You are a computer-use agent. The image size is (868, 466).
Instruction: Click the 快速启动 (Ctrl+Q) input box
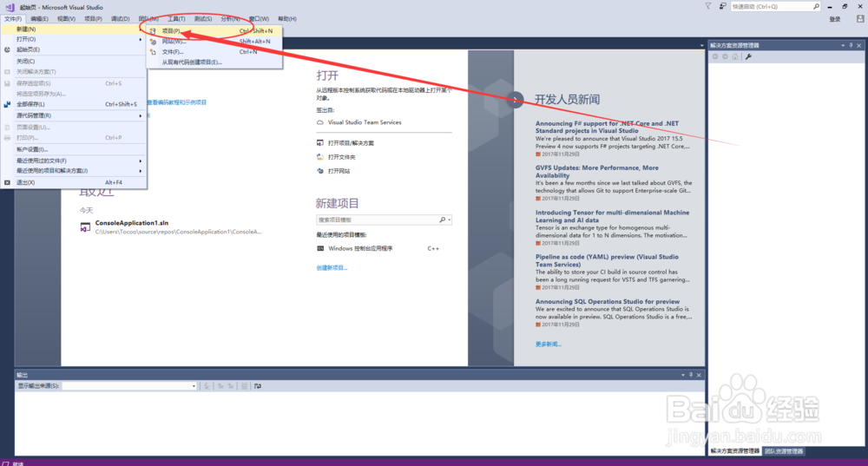(772, 7)
